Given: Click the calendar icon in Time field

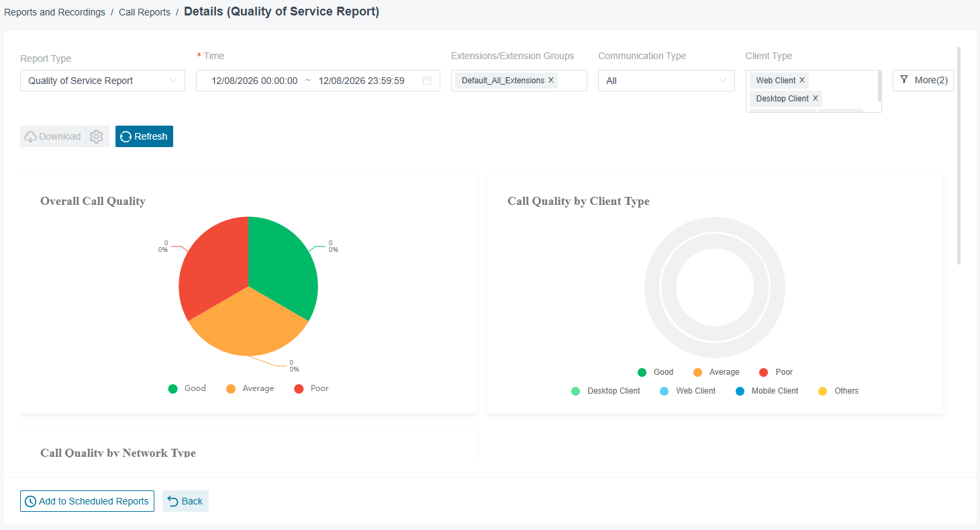Looking at the screenshot, I should coord(427,81).
